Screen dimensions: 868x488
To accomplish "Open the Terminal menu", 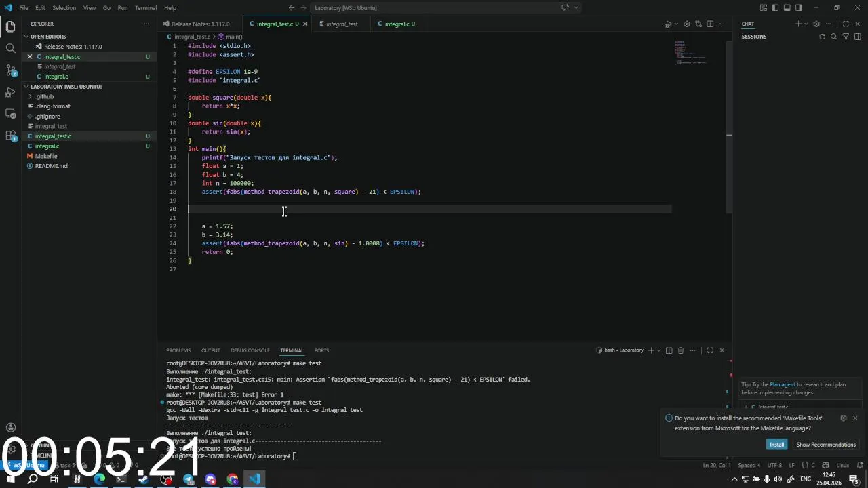I will pyautogui.click(x=146, y=7).
